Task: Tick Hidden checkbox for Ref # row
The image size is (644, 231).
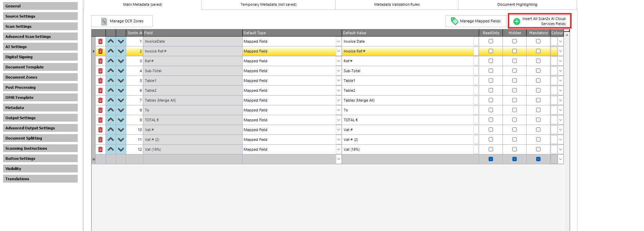Action: [x=514, y=61]
